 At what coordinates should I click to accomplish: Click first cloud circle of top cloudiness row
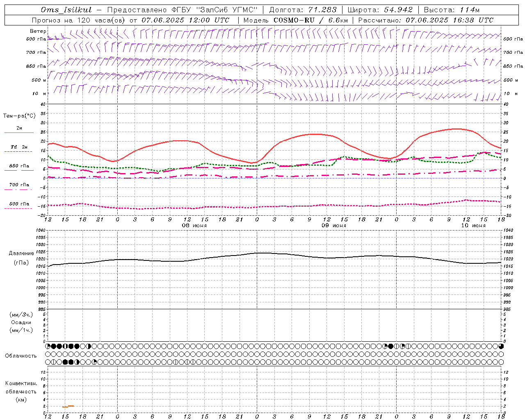[x=48, y=346]
